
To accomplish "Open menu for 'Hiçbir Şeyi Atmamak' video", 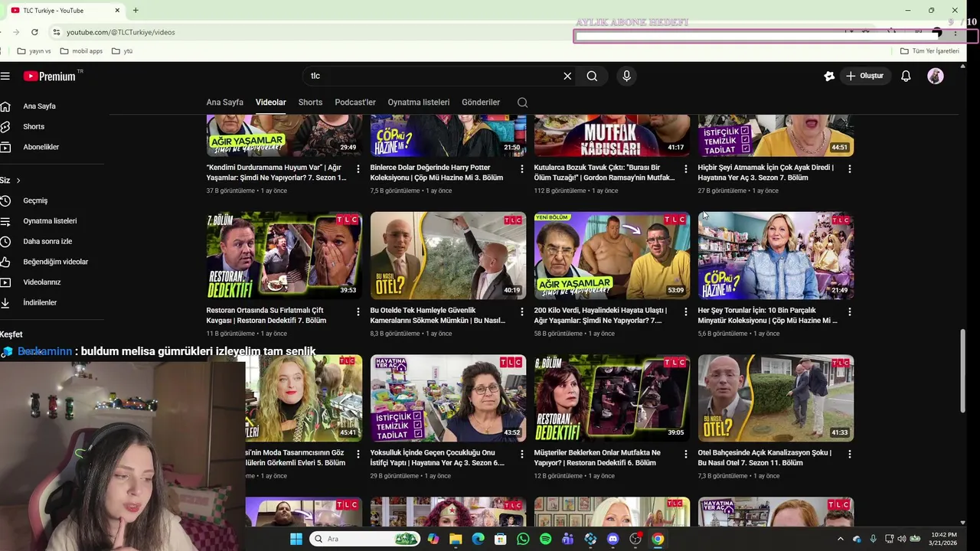I will point(849,168).
